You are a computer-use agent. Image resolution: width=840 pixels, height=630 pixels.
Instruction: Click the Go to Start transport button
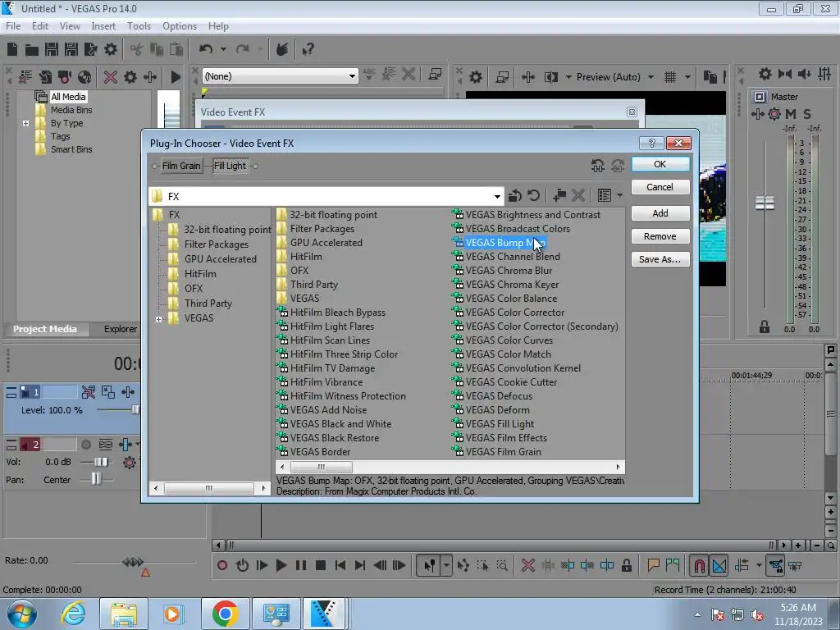click(340, 565)
